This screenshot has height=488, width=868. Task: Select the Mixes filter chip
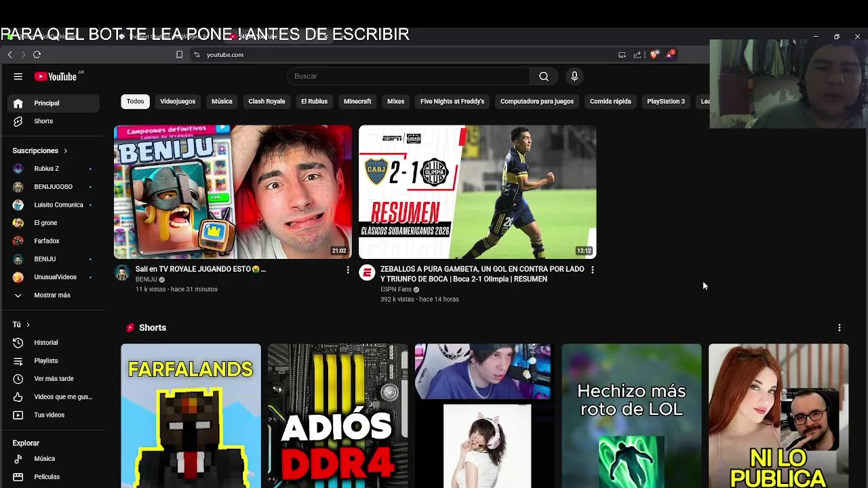pos(396,102)
